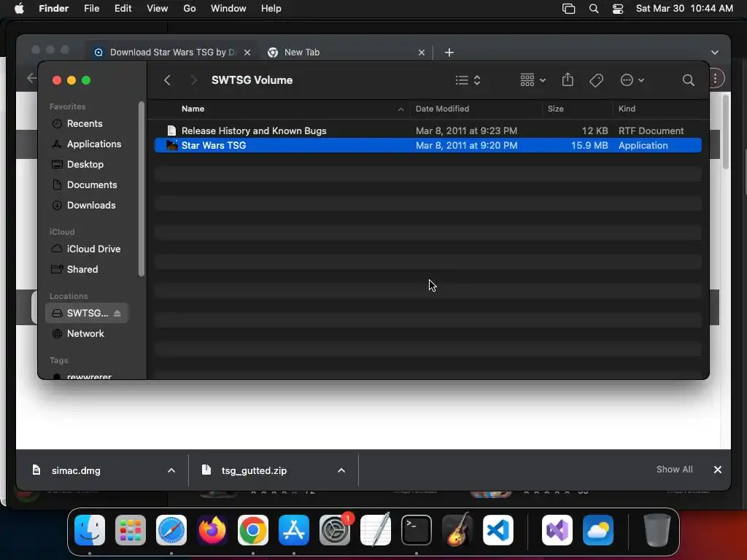The width and height of the screenshot is (747, 560).
Task: Open the App Store from the Dock
Action: [294, 530]
